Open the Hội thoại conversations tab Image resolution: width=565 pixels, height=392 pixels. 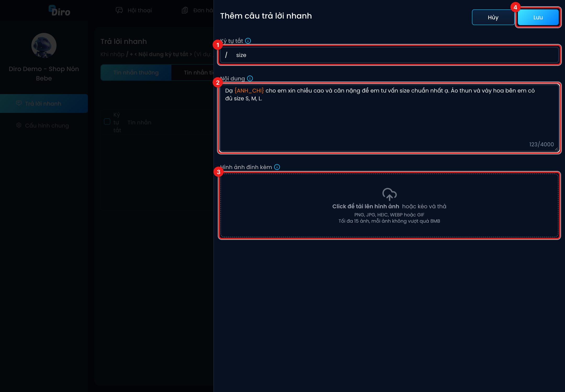[134, 10]
